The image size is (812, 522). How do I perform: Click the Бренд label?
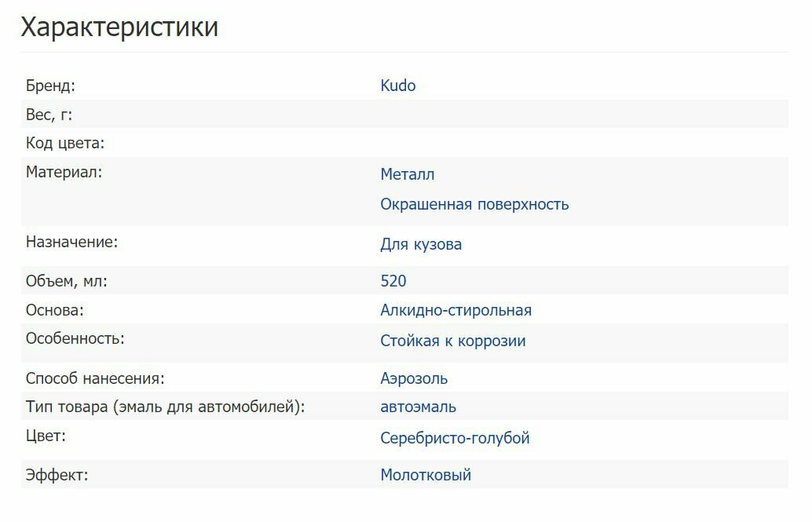click(50, 86)
